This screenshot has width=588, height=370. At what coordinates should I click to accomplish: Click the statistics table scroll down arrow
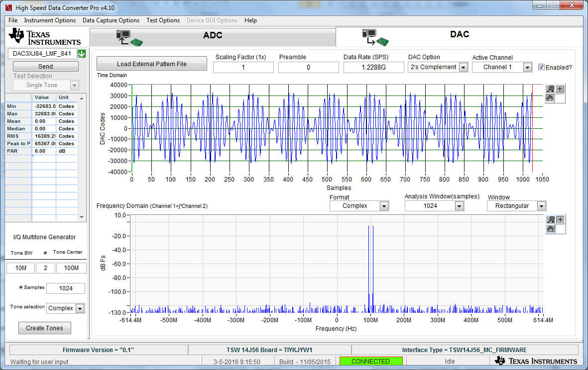[x=82, y=217]
